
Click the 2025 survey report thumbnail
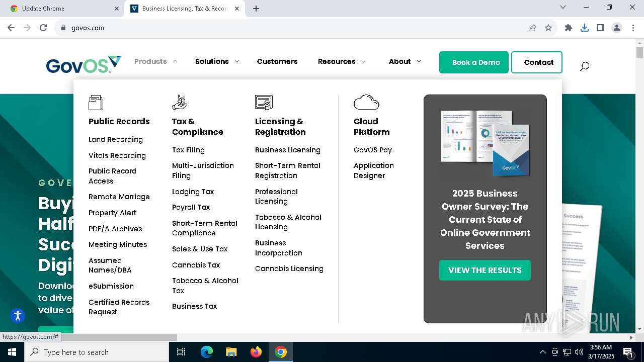(485, 143)
